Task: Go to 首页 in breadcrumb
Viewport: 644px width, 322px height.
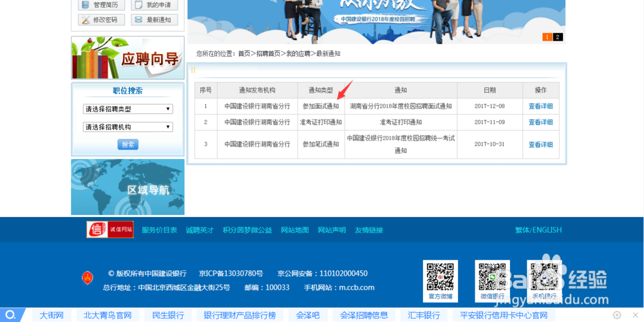Action: [x=244, y=54]
